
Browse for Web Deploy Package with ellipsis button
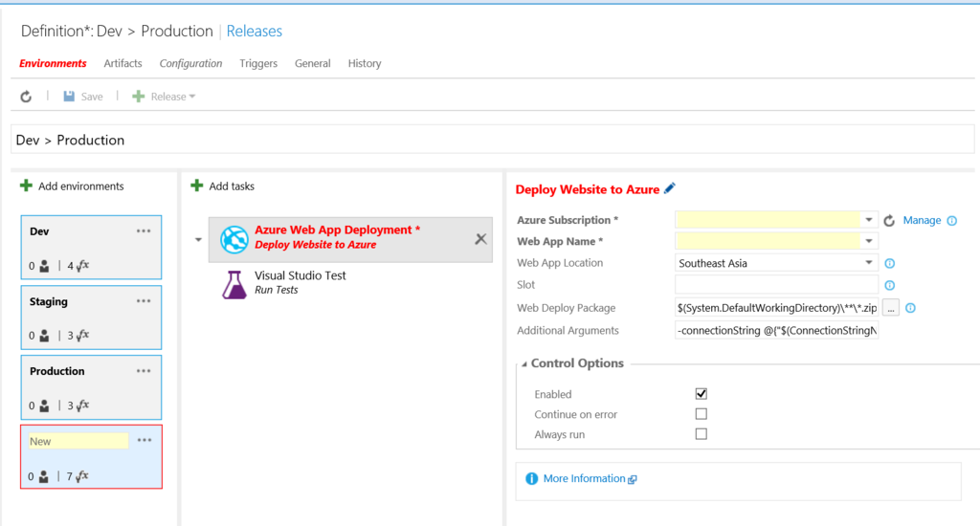click(891, 308)
